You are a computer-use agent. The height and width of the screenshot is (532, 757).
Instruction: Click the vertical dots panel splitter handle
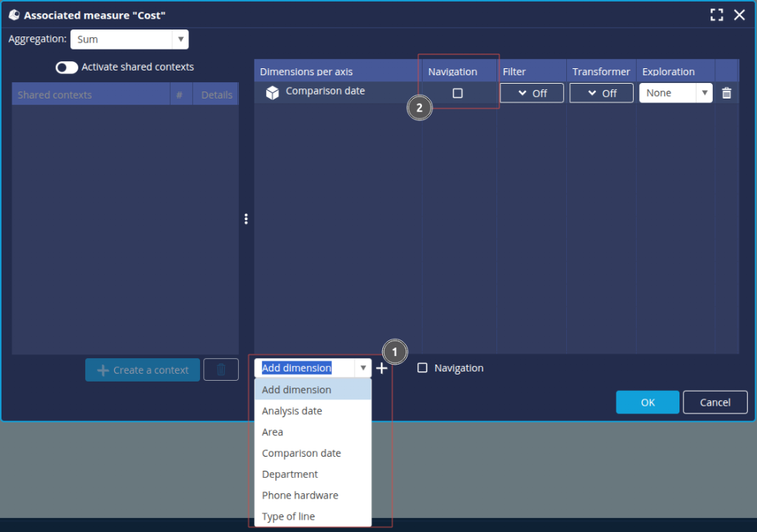point(246,219)
